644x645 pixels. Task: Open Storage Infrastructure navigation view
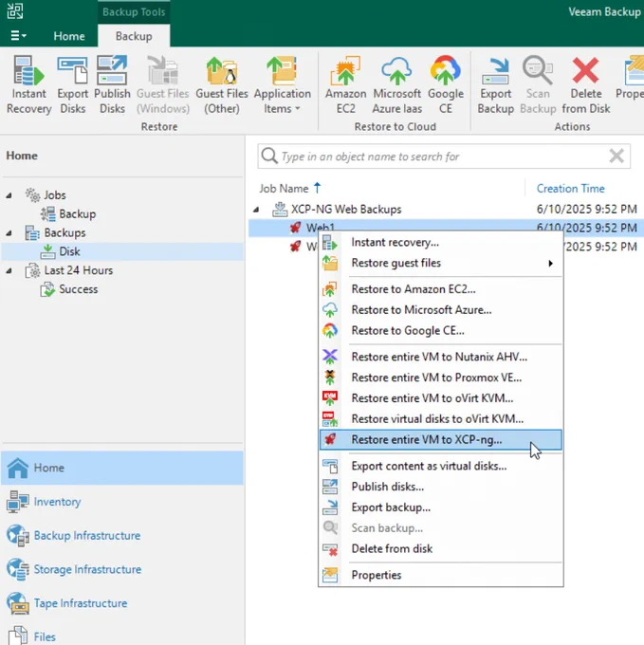(x=87, y=569)
